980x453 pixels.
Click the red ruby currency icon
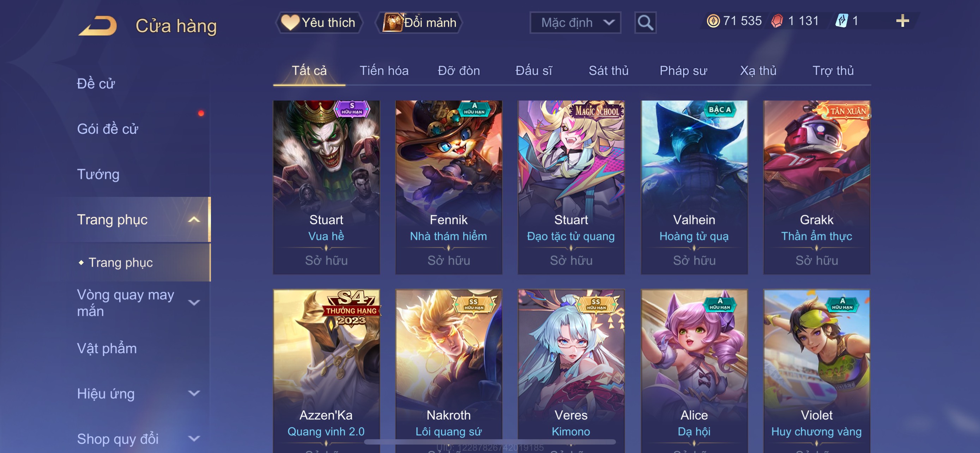pyautogui.click(x=777, y=21)
